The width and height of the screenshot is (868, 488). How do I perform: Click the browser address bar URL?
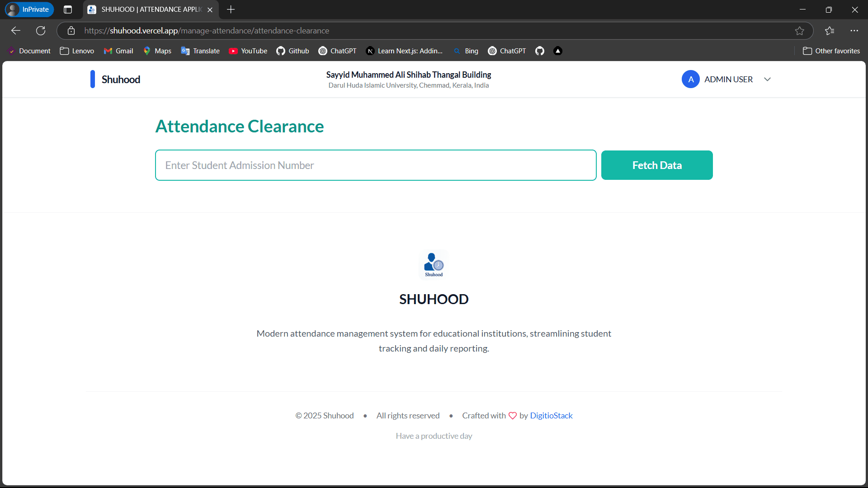pyautogui.click(x=207, y=31)
